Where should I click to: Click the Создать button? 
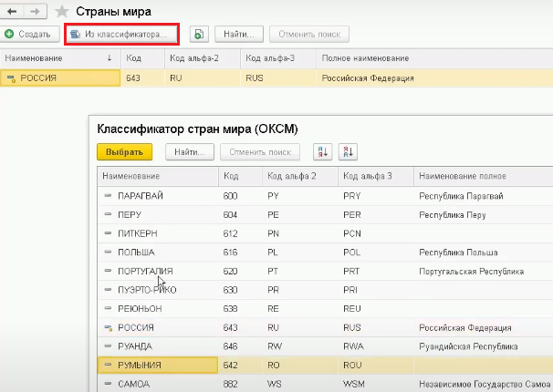pos(29,34)
